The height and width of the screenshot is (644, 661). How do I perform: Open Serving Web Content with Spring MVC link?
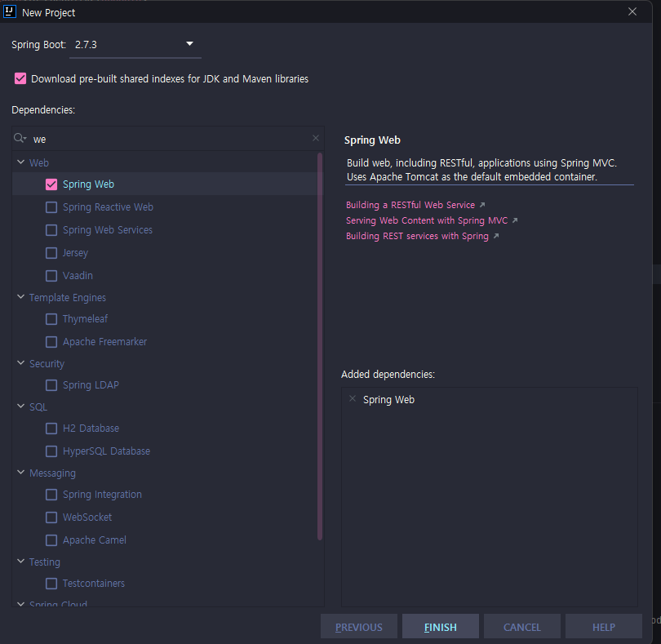tap(427, 220)
